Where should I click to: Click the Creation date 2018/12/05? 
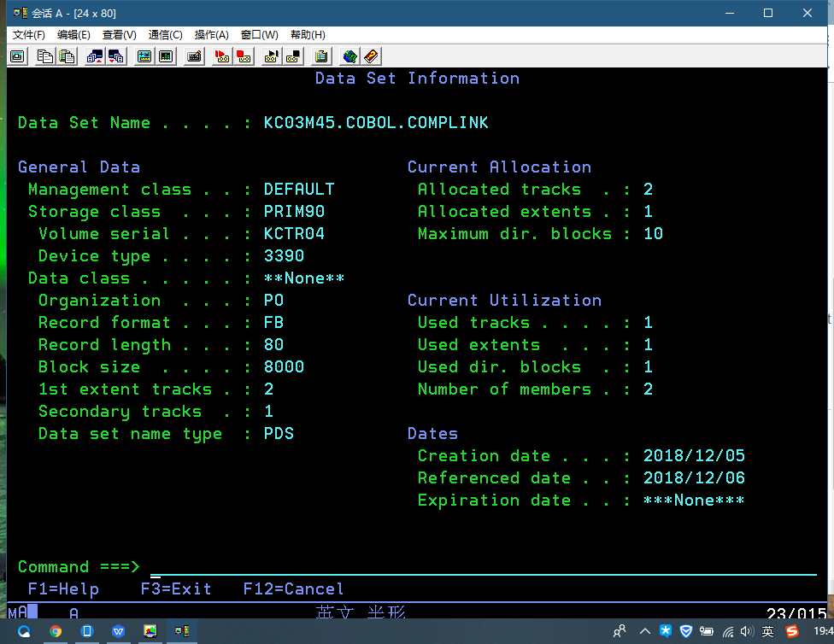[694, 456]
